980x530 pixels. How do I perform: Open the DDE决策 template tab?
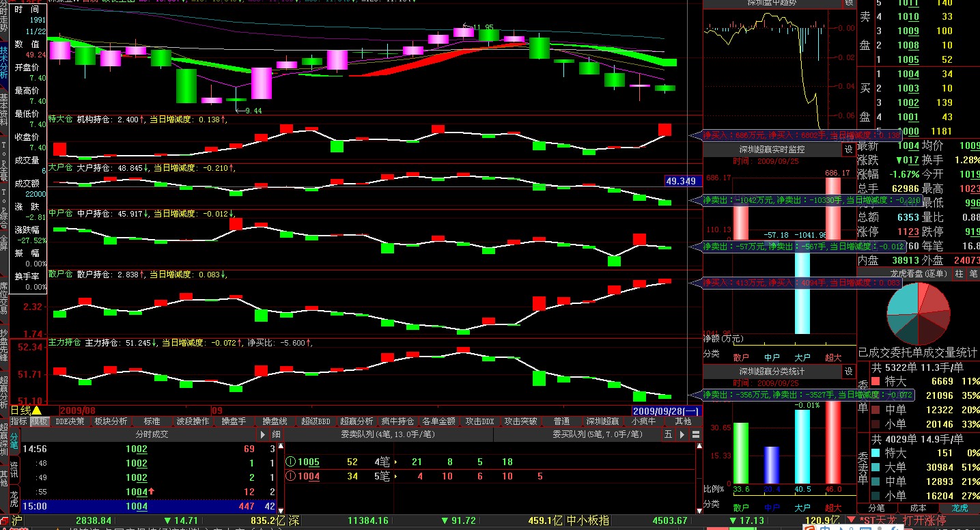pos(70,421)
